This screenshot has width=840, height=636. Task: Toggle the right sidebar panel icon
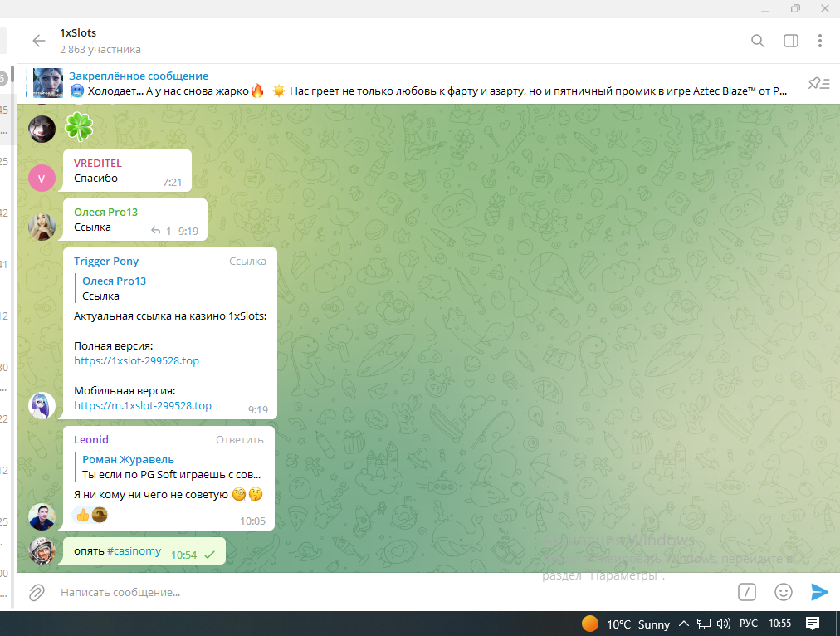coord(791,41)
